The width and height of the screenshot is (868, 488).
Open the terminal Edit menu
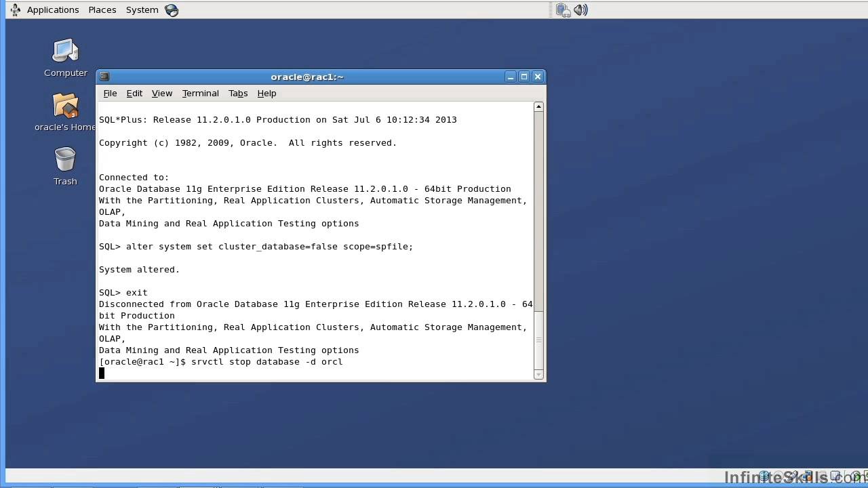pyautogui.click(x=134, y=94)
